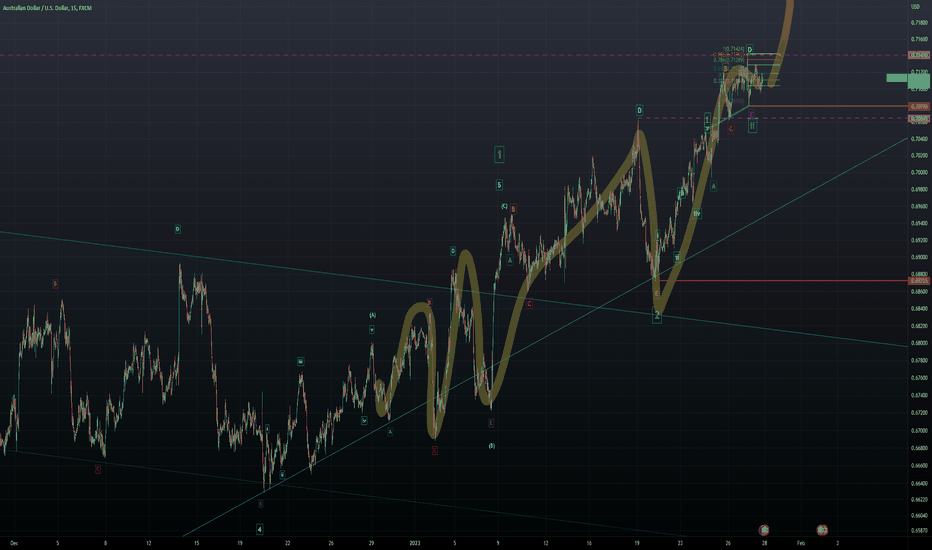Open the USD currency label above price axis
This screenshot has height=550, width=932.
coord(915,6)
